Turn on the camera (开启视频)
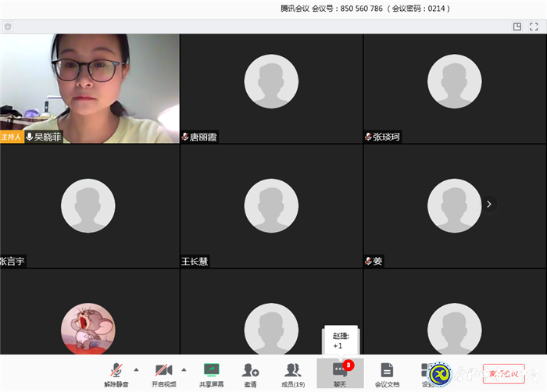 point(163,373)
